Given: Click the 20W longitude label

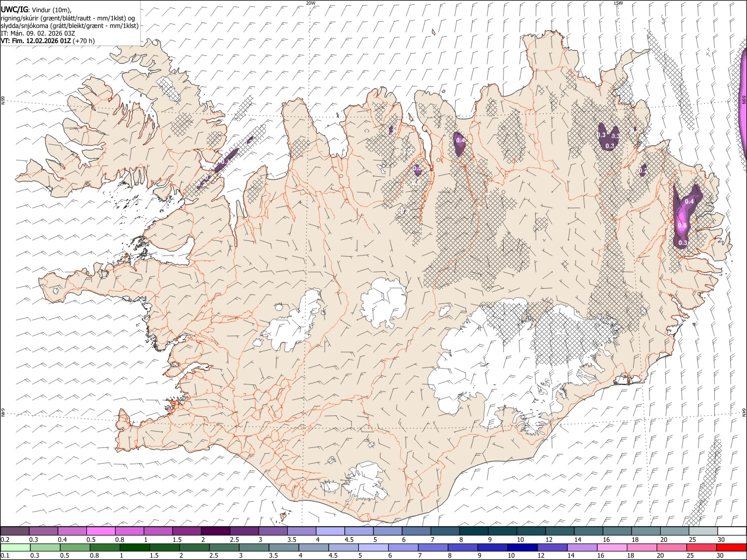Looking at the screenshot, I should [310, 3].
